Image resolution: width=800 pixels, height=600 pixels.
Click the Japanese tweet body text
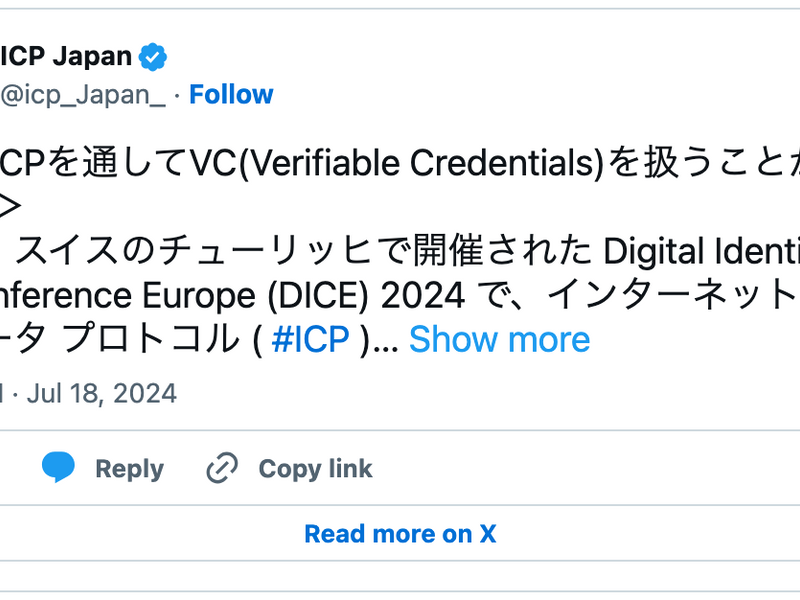(300, 250)
